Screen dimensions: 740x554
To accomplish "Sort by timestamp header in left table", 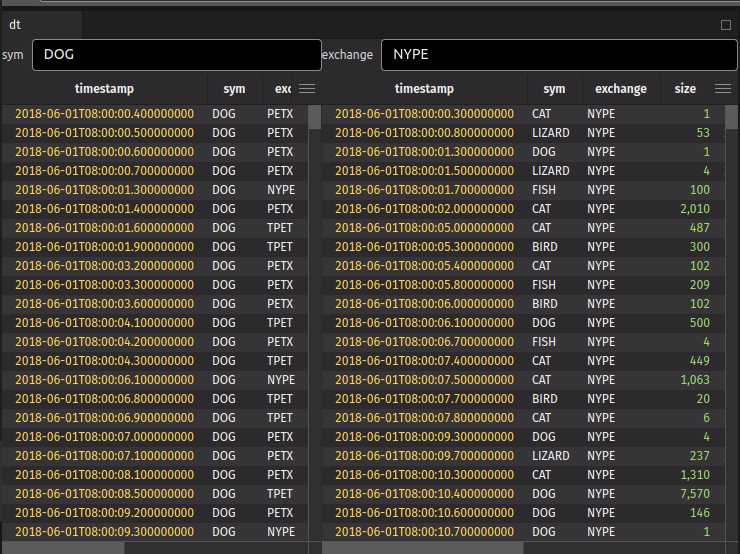I will (104, 89).
